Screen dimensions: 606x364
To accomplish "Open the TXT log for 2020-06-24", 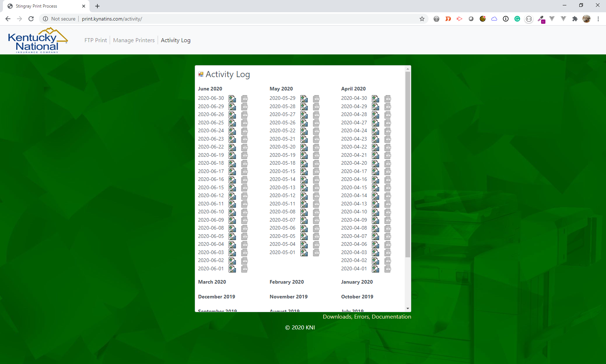I will coord(245,131).
